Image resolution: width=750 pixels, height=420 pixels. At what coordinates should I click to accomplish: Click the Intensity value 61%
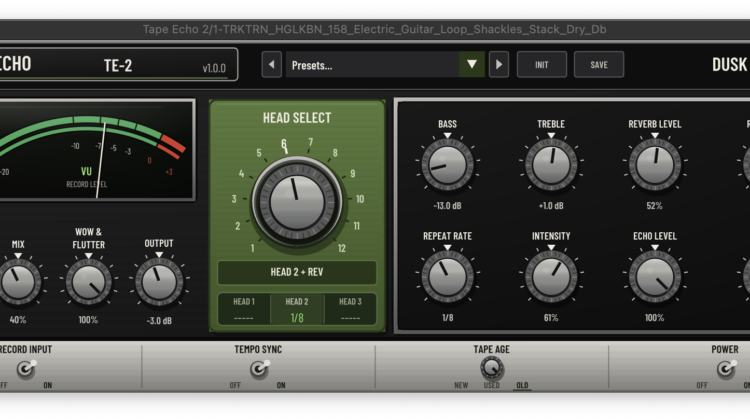pyautogui.click(x=551, y=318)
